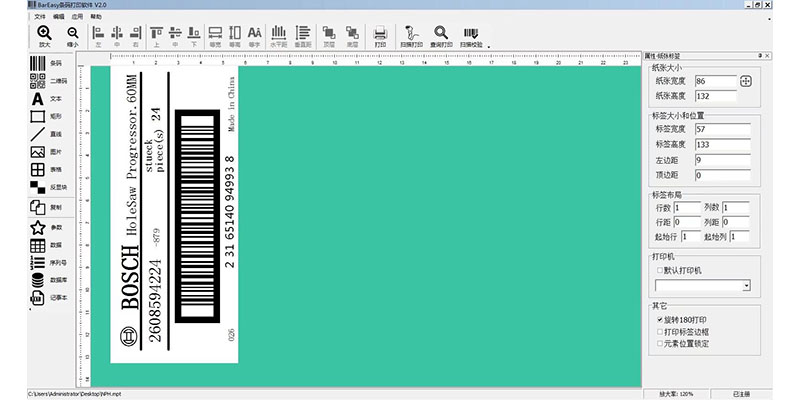The width and height of the screenshot is (800, 400).
Task: Open scan print (扫描打印) tool
Action: 411,33
